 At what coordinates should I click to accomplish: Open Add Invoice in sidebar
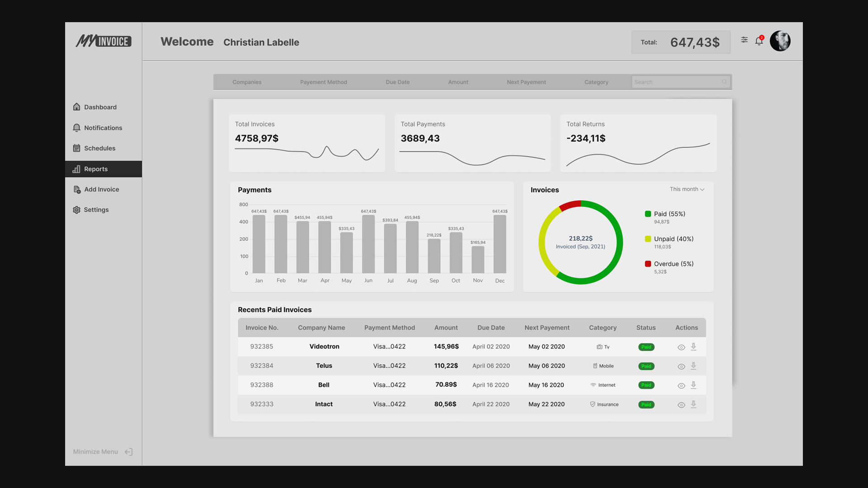(101, 189)
